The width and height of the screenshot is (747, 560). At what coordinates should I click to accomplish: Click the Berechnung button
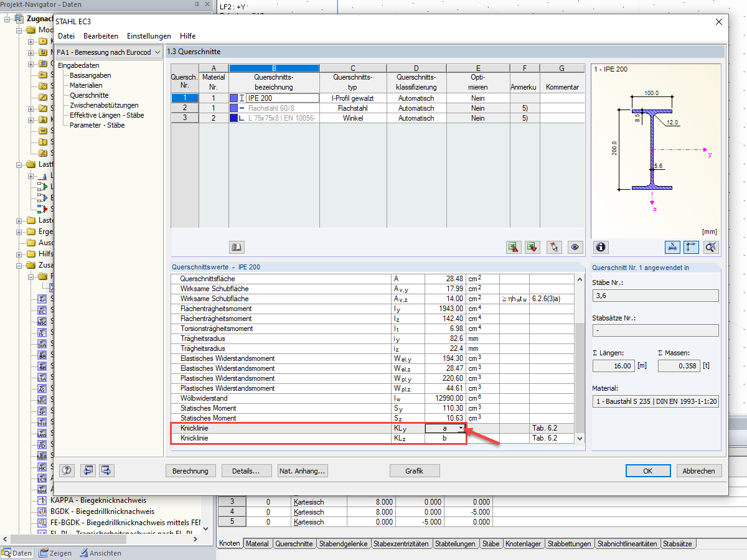[191, 471]
